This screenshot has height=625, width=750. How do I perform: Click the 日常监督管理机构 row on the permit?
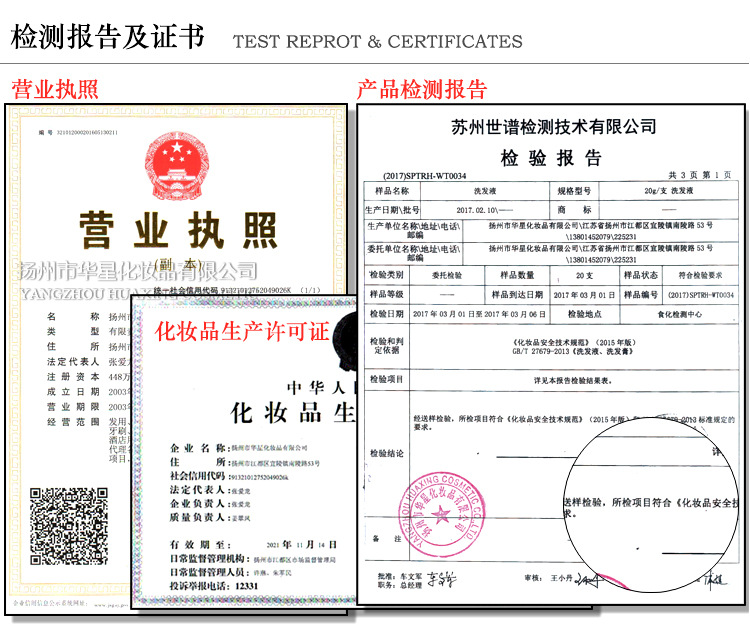point(253,559)
